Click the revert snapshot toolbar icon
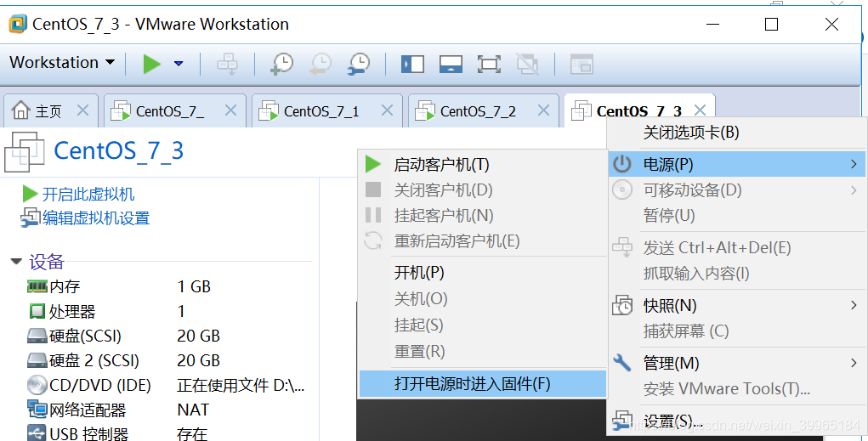 320,65
